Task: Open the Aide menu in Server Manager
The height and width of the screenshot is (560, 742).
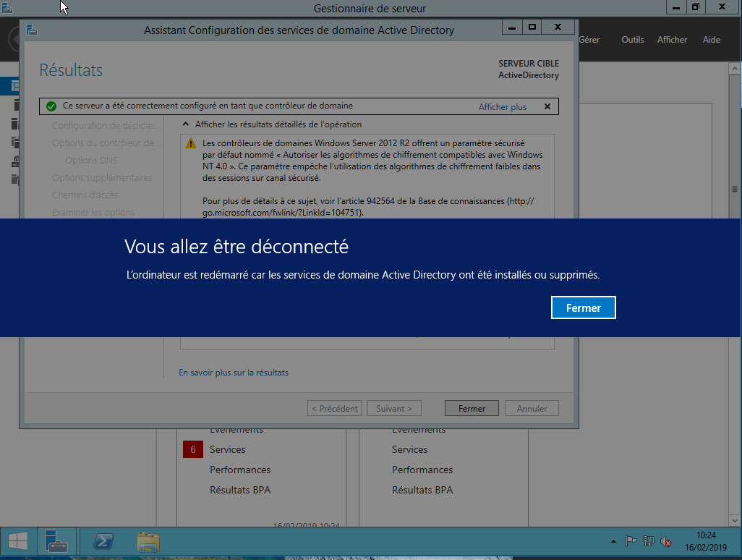Action: click(711, 40)
